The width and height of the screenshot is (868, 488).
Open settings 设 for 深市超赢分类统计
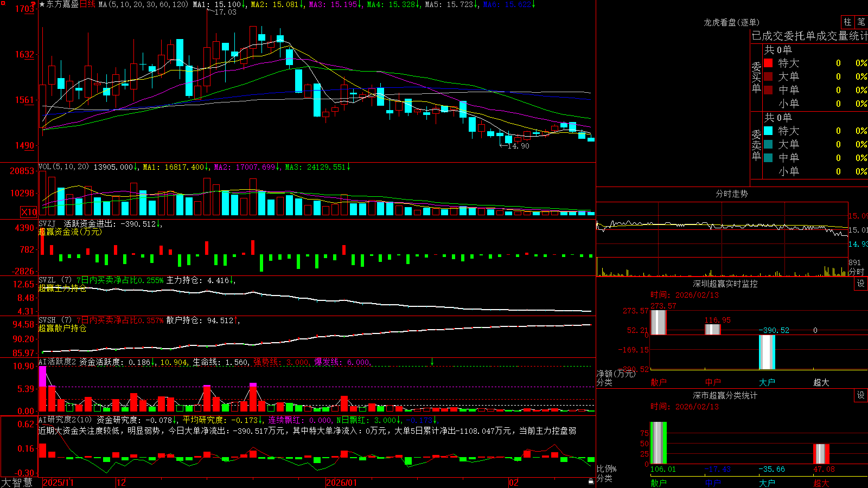coord(861,395)
